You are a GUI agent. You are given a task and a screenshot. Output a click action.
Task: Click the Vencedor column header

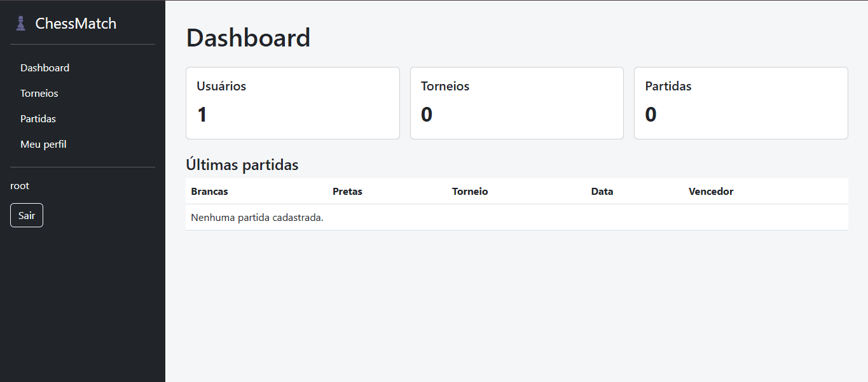(x=711, y=191)
